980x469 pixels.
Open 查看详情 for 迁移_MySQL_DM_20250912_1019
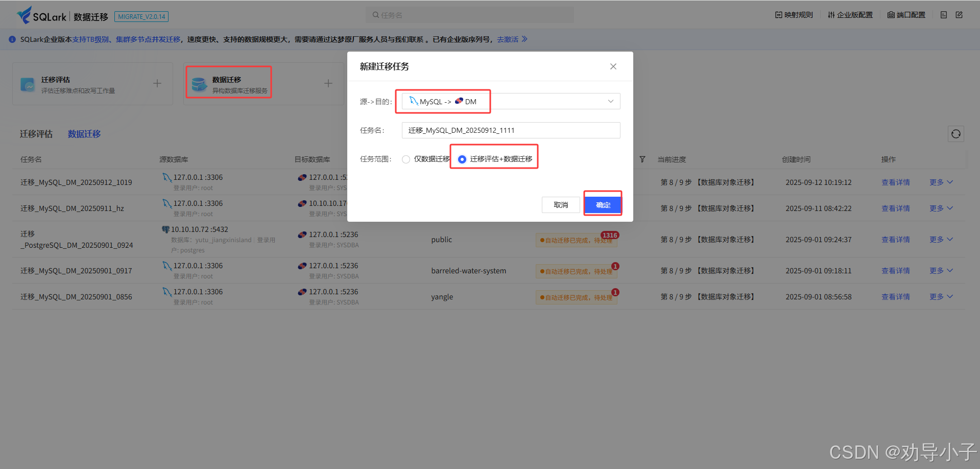[x=896, y=182]
